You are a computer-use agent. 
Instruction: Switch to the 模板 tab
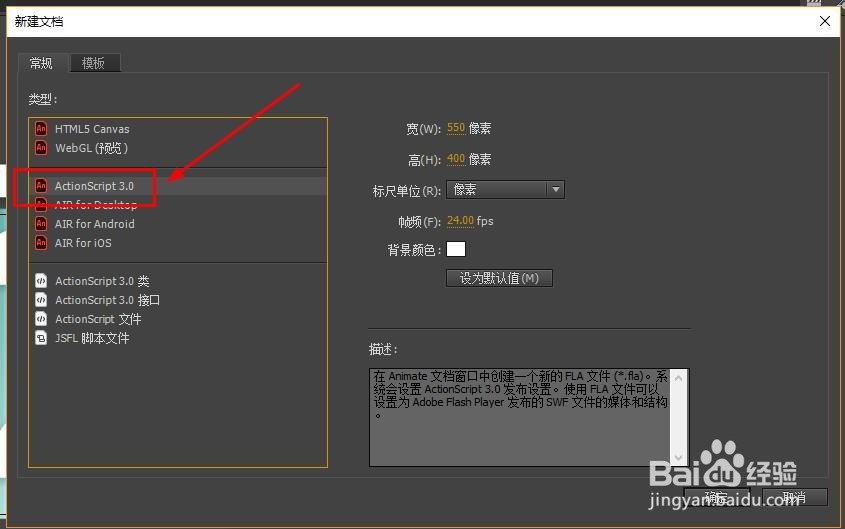click(x=94, y=63)
